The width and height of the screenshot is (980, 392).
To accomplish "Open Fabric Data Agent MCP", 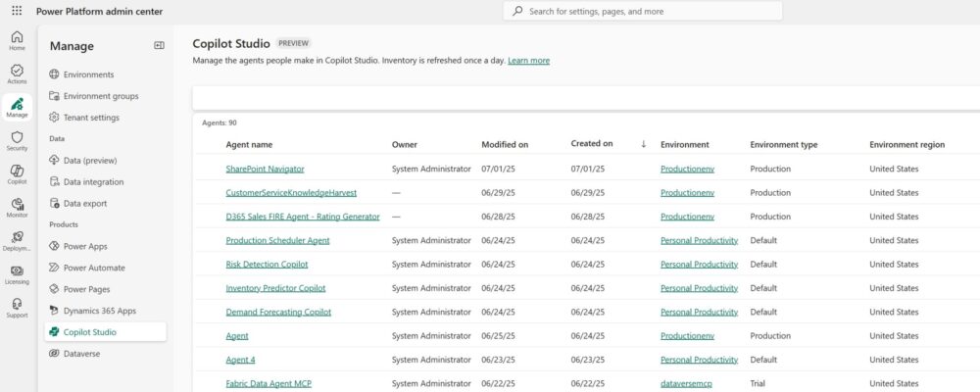I will (x=269, y=383).
